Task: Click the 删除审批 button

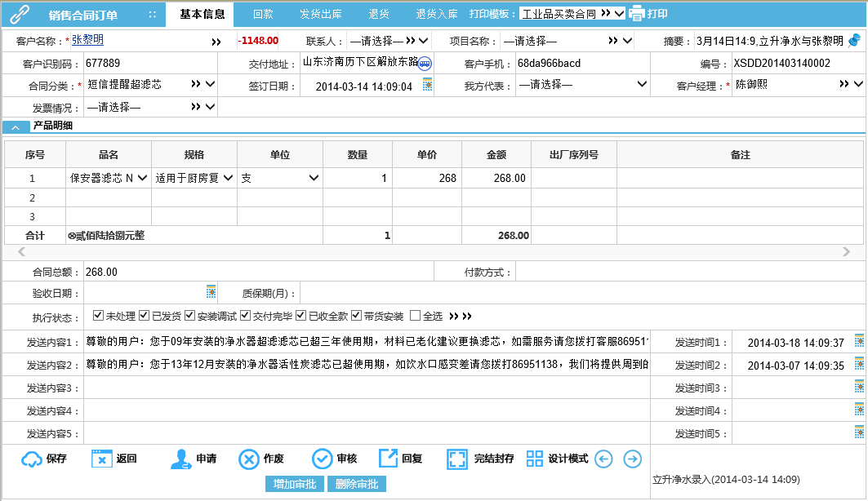Action: click(357, 484)
